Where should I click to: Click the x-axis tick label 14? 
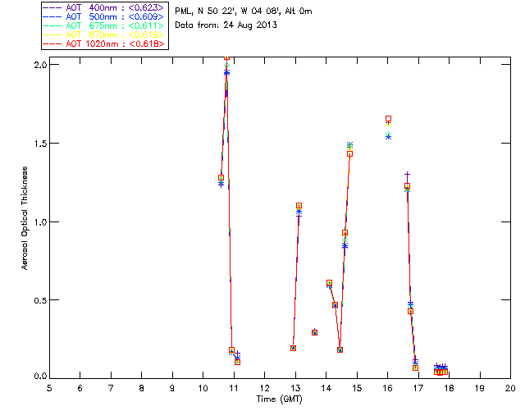click(x=326, y=388)
